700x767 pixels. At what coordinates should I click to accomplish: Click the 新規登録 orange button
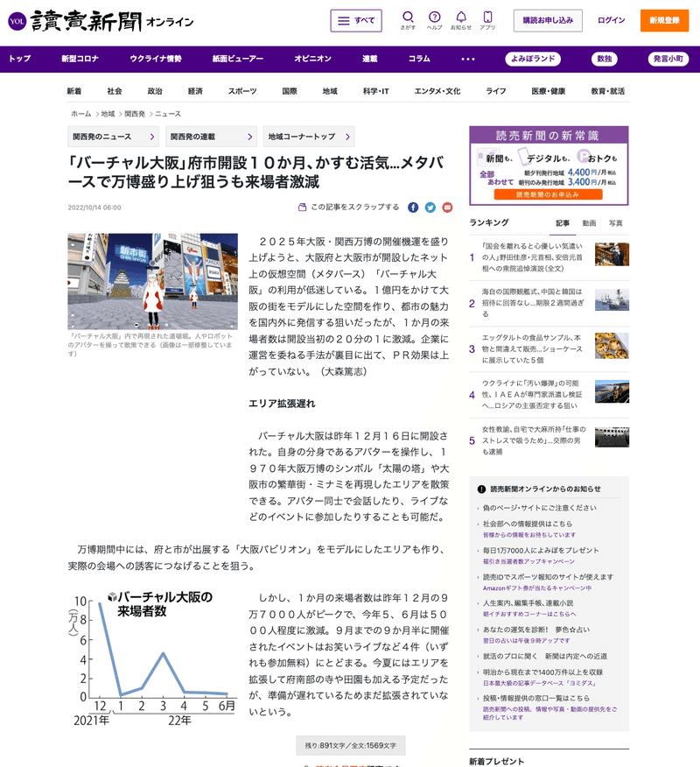(664, 20)
